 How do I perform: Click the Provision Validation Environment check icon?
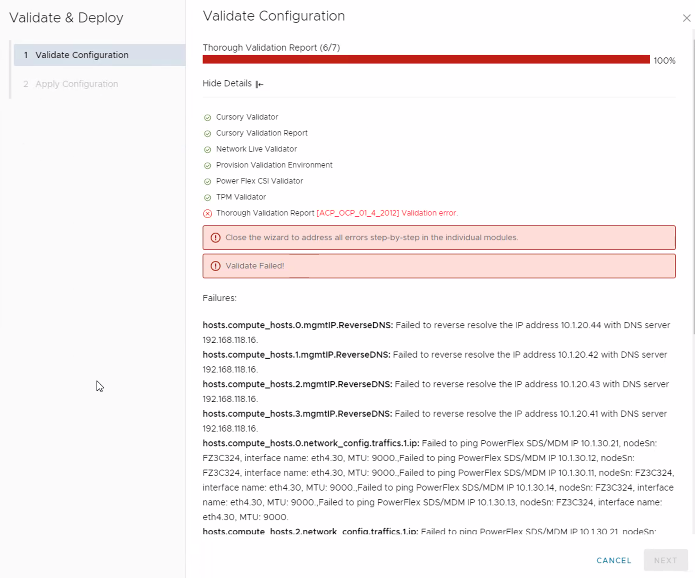pyautogui.click(x=207, y=165)
